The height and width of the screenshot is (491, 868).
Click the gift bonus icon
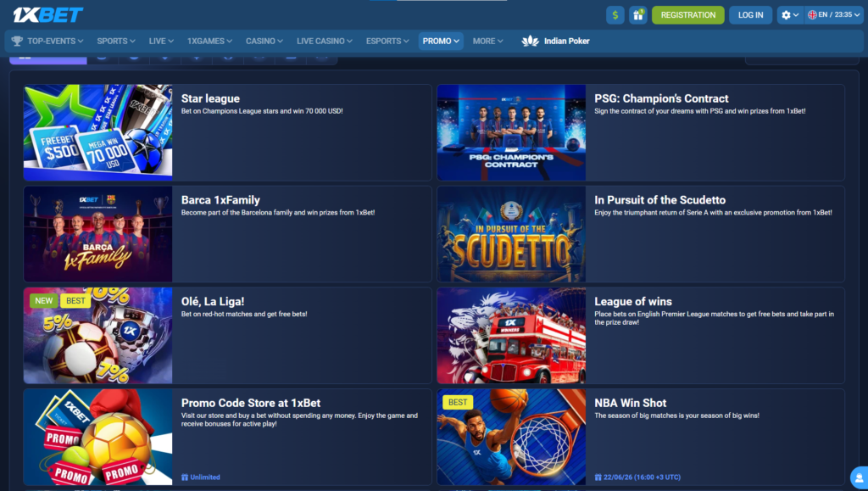637,15
